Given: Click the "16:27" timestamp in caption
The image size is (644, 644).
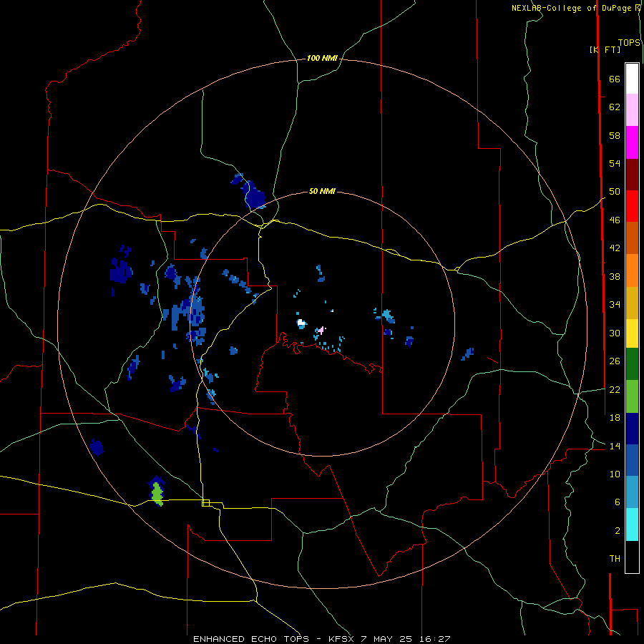Looking at the screenshot, I should click(435, 639).
